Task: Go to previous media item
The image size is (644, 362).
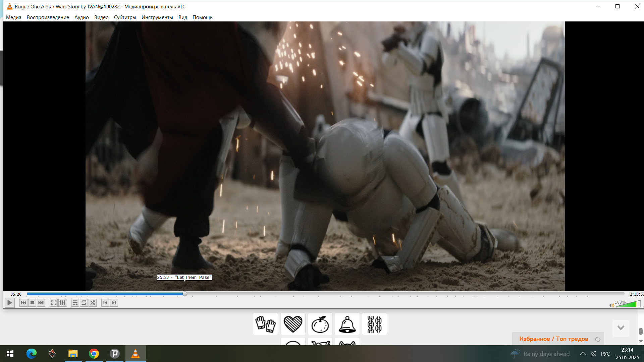Action: pos(23,303)
